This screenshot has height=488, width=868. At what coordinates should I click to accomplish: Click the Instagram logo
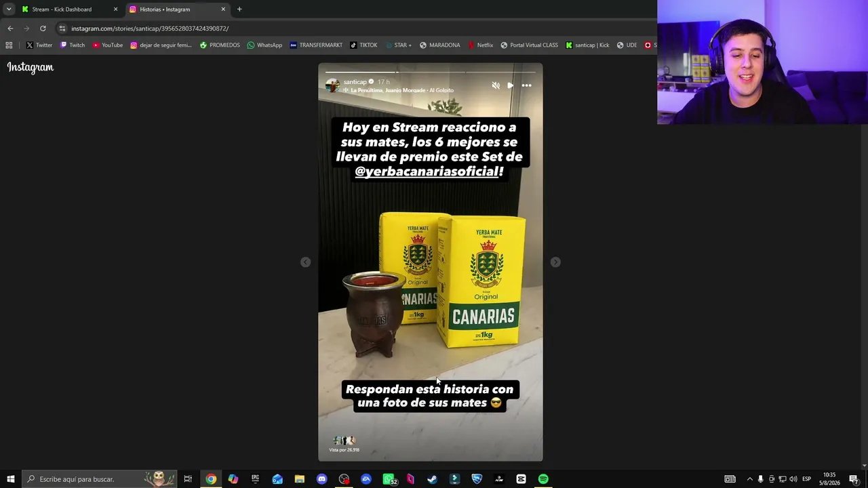point(31,67)
